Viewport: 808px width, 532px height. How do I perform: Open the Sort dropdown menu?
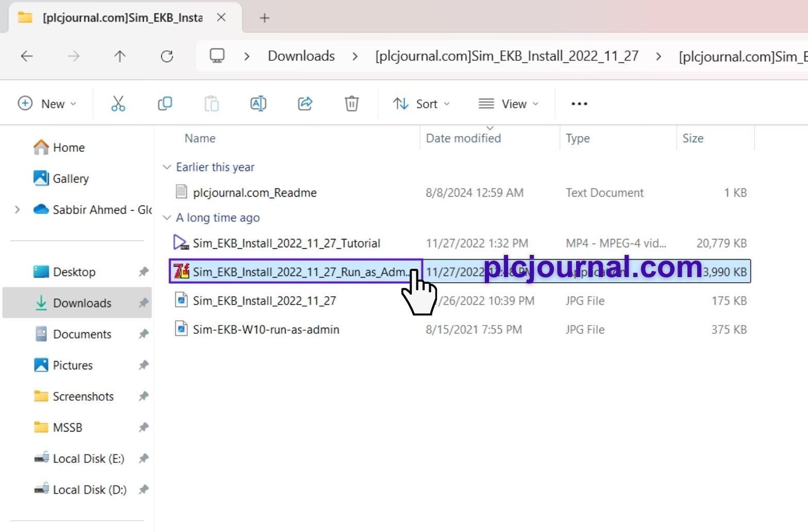click(x=421, y=104)
